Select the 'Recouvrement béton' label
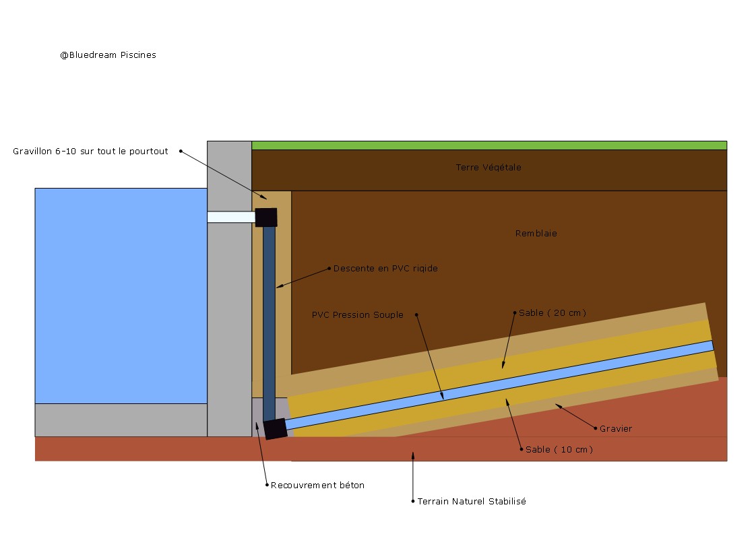Screen dimensions: 756x534 (x=318, y=486)
